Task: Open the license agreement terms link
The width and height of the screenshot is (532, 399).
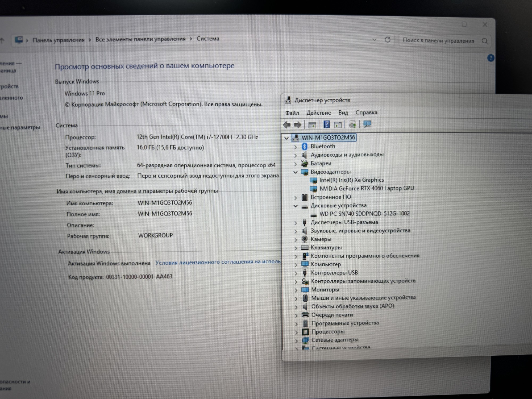Action: 218,262
